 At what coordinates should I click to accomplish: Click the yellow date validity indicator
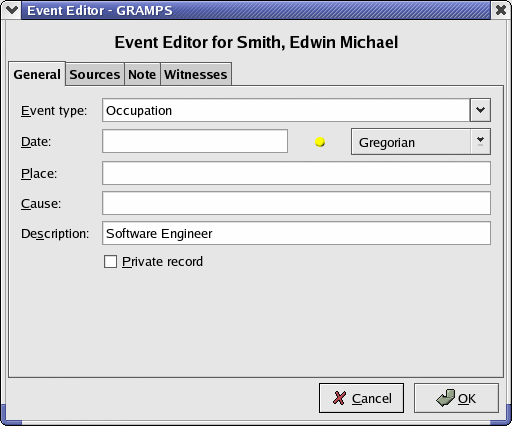click(x=320, y=142)
